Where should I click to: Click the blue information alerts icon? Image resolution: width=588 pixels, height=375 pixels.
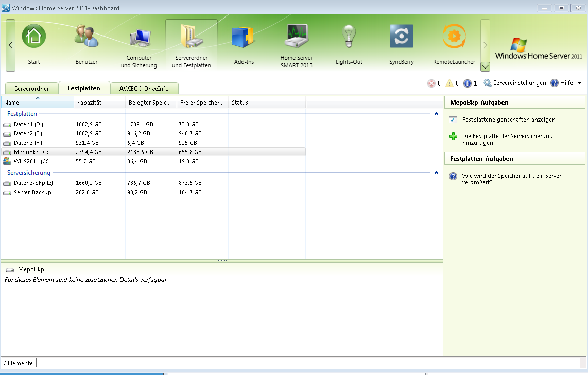(467, 83)
